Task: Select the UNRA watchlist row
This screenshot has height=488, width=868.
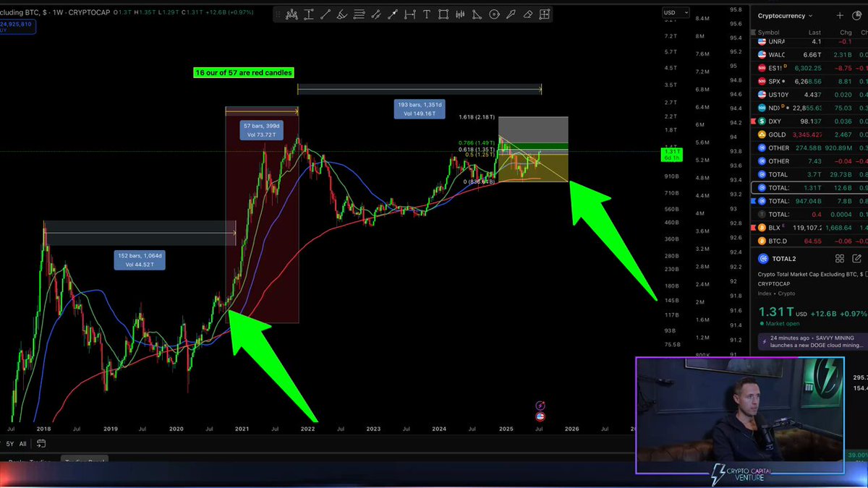Action: tap(809, 42)
